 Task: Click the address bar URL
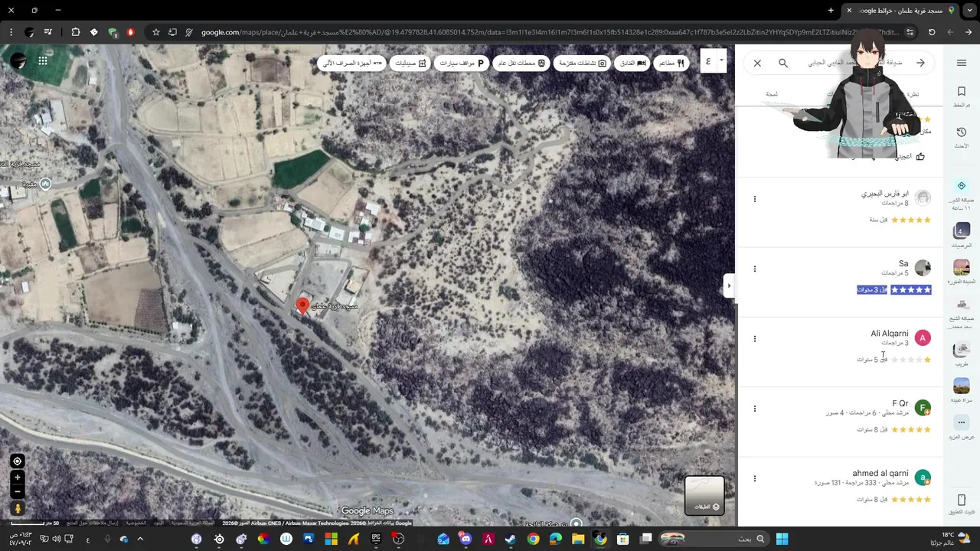551,32
